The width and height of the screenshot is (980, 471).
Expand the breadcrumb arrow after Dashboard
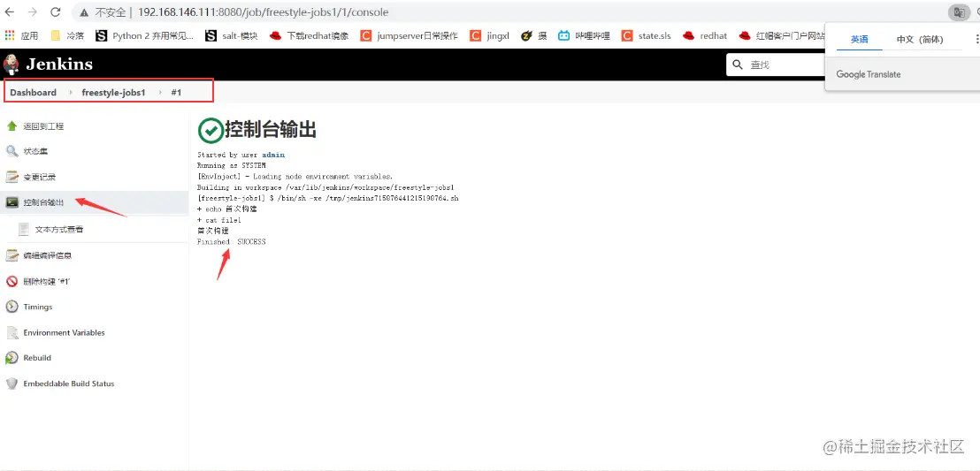[71, 92]
